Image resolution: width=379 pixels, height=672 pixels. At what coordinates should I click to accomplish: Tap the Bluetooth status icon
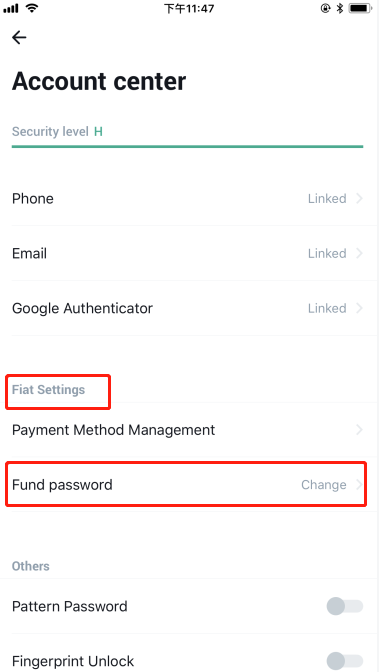click(x=340, y=8)
